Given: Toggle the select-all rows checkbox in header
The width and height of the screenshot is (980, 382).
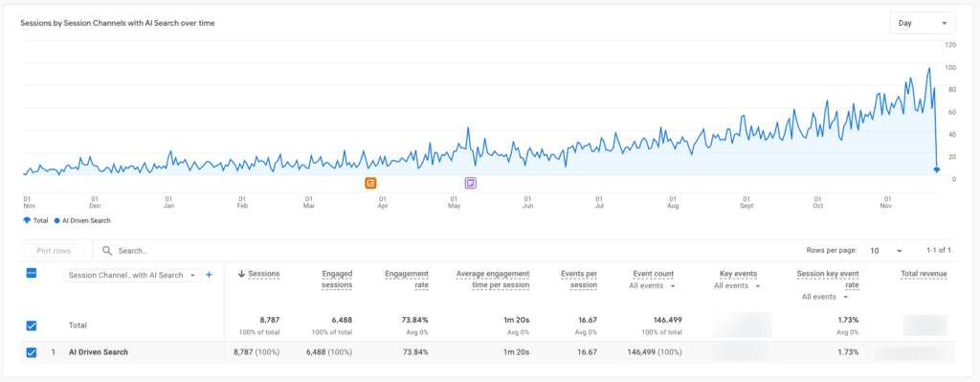Looking at the screenshot, I should point(32,273).
